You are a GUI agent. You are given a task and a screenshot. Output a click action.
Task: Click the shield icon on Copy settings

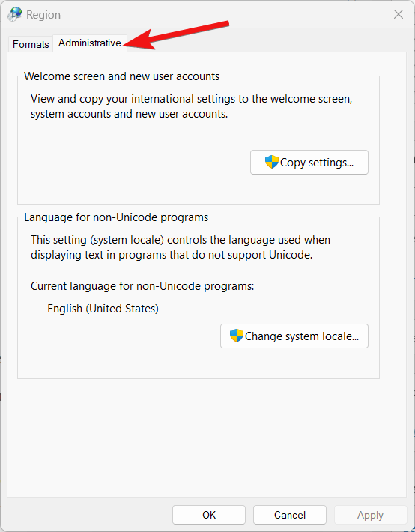(272, 162)
